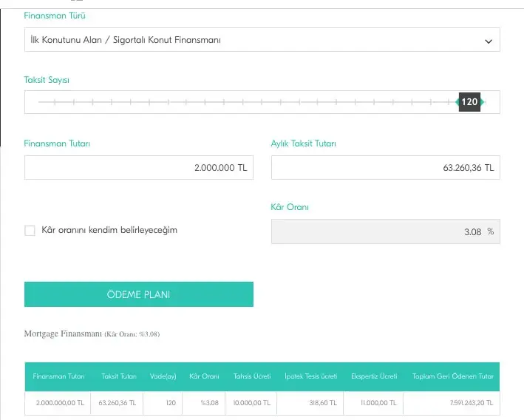Viewport: 524px width, 420px height.
Task: Click the Mortgage Finansmanı heading text
Action: tap(63, 334)
